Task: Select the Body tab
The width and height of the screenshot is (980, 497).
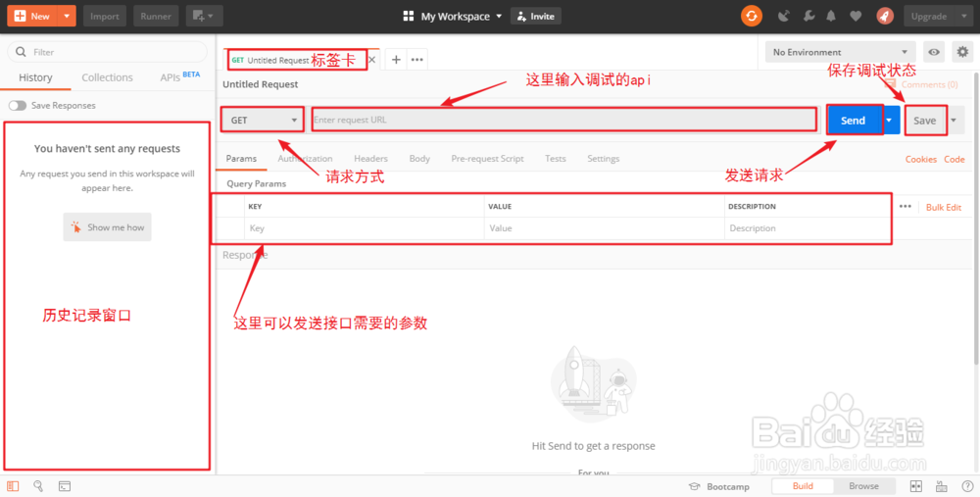Action: 419,159
